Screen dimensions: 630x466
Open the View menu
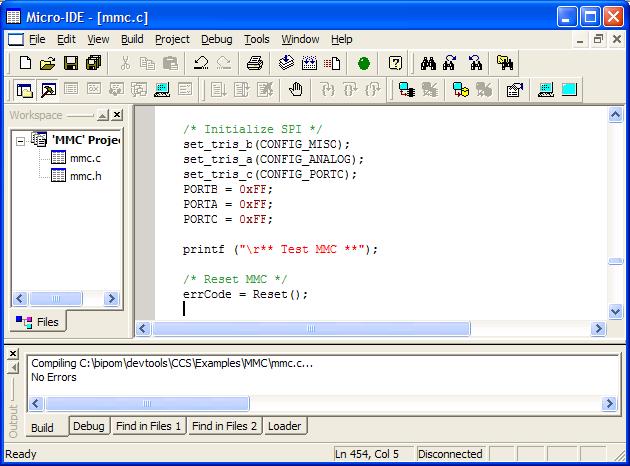click(x=98, y=39)
